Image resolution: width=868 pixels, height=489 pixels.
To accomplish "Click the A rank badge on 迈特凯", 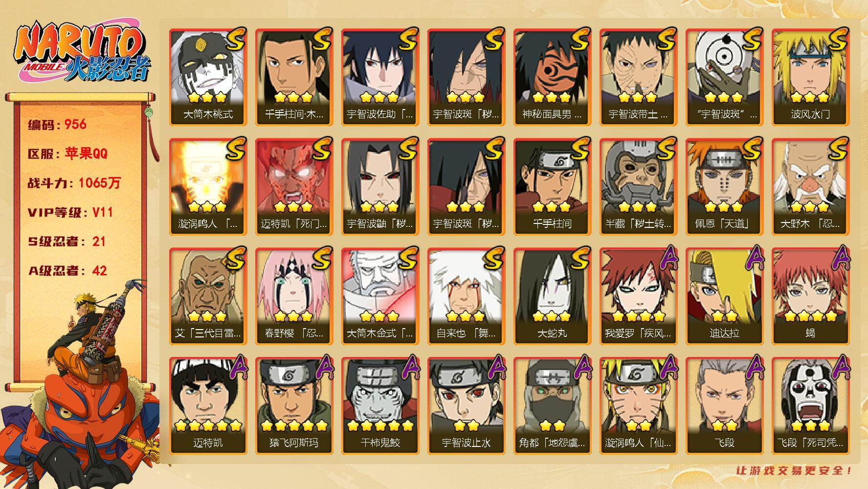I will (236, 368).
